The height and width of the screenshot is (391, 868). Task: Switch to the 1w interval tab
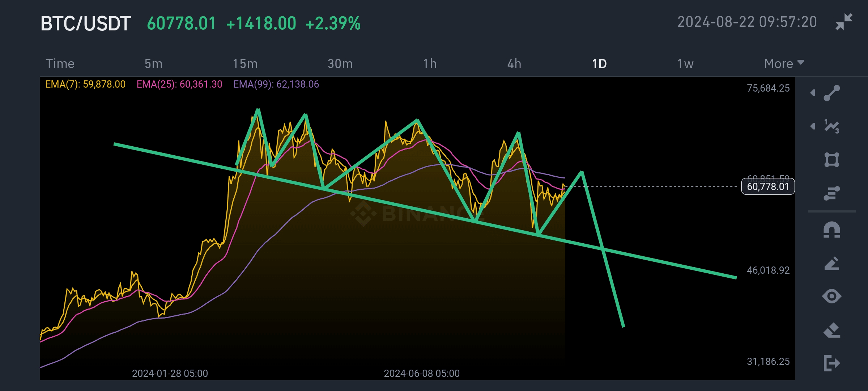685,64
